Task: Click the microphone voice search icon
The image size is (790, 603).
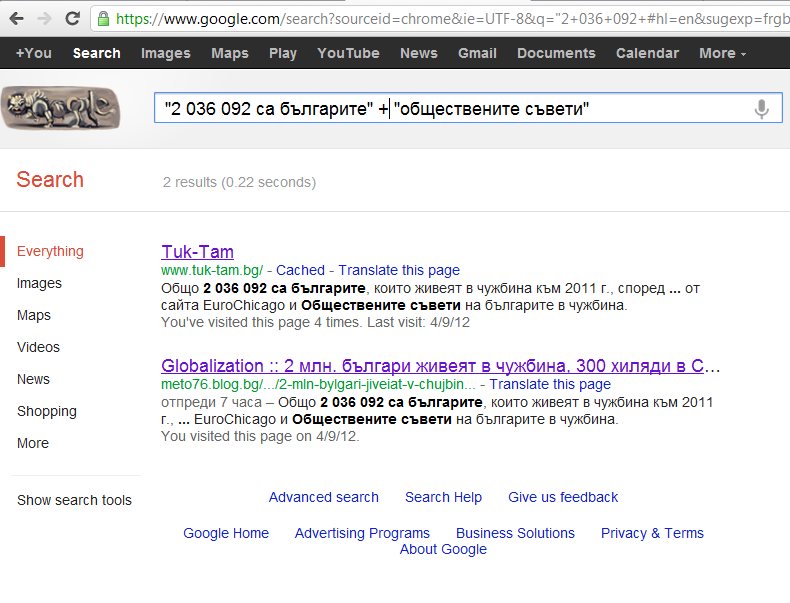Action: click(x=761, y=109)
